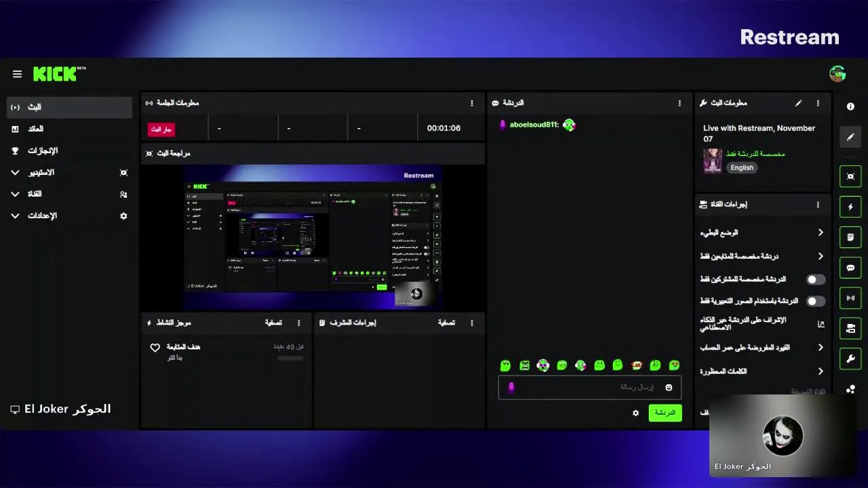
Task: Click the English language tag
Action: click(742, 168)
